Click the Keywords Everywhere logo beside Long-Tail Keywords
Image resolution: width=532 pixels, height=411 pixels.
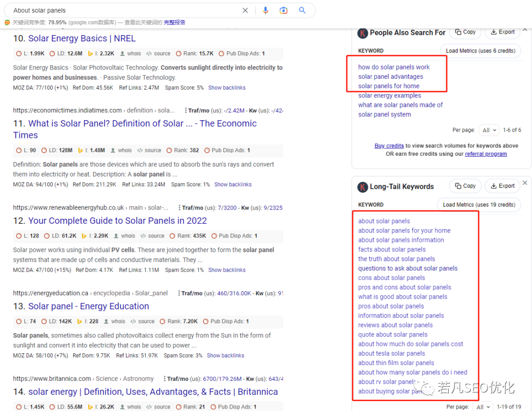click(x=363, y=187)
